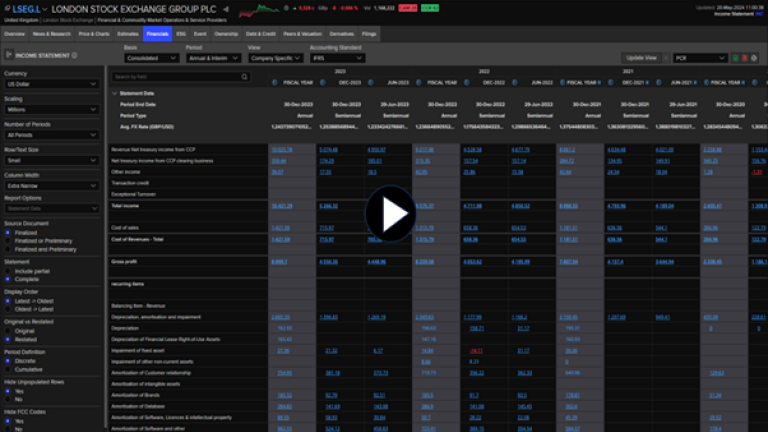Switch to the Estimates tab

128,34
